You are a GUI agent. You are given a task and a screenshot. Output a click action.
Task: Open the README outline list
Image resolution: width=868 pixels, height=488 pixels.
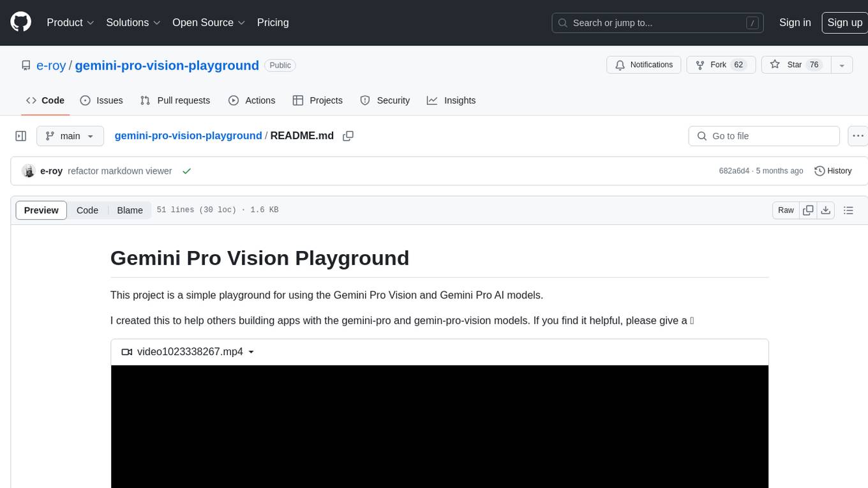point(848,210)
